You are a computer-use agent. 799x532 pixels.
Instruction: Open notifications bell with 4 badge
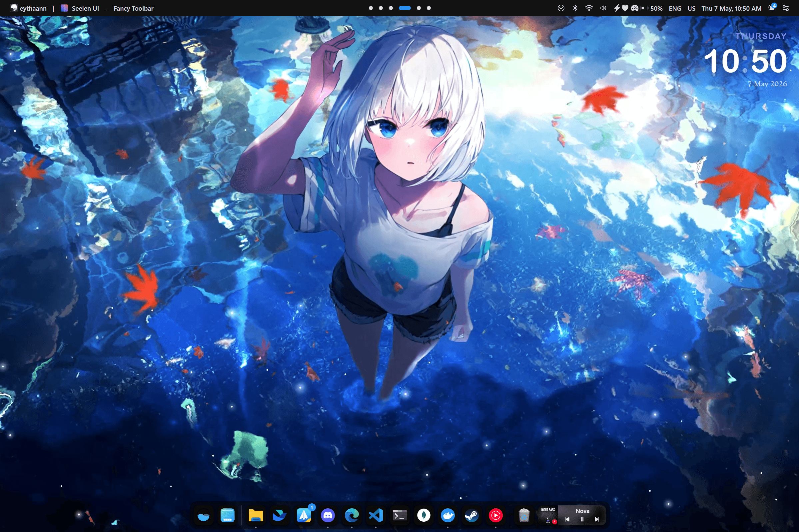tap(772, 7)
